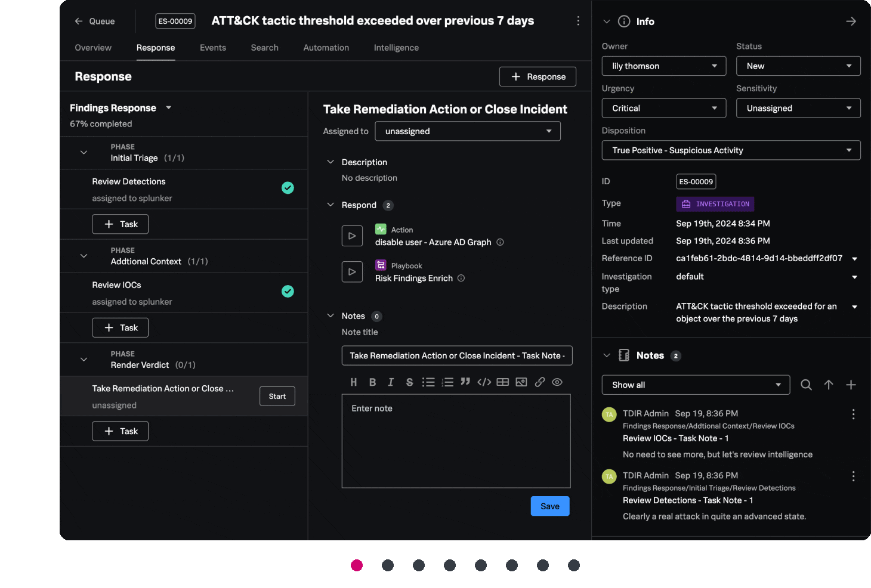Click the Enter note text area

click(456, 441)
